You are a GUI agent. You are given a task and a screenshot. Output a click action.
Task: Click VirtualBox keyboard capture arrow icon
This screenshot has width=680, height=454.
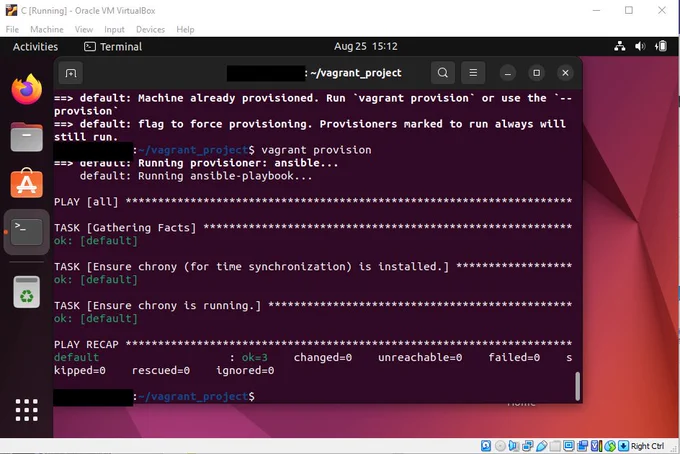[x=623, y=446]
